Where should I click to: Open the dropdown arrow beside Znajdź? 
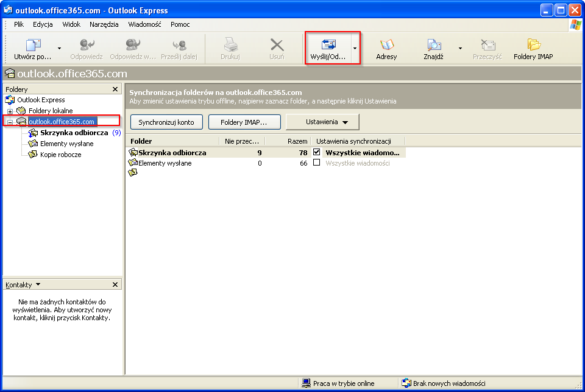pos(460,49)
